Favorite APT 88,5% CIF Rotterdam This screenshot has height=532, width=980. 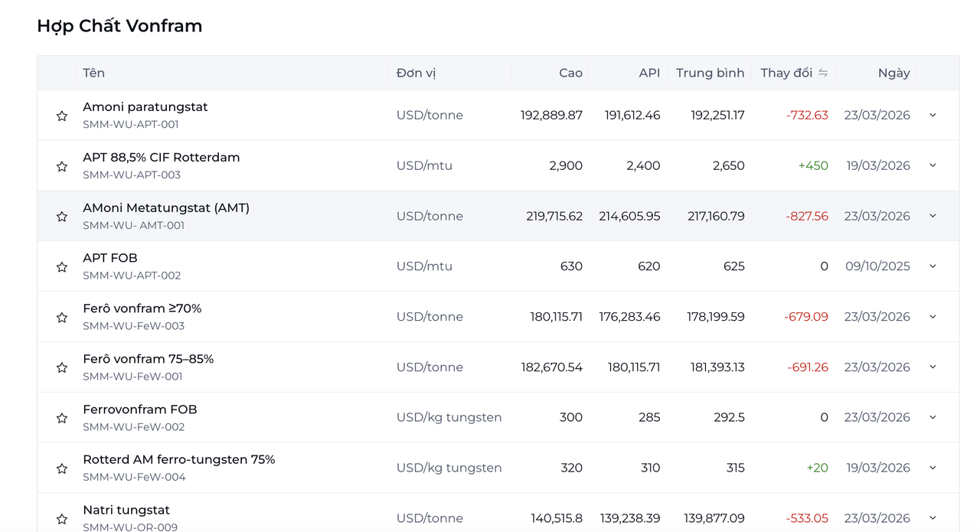pos(62,166)
